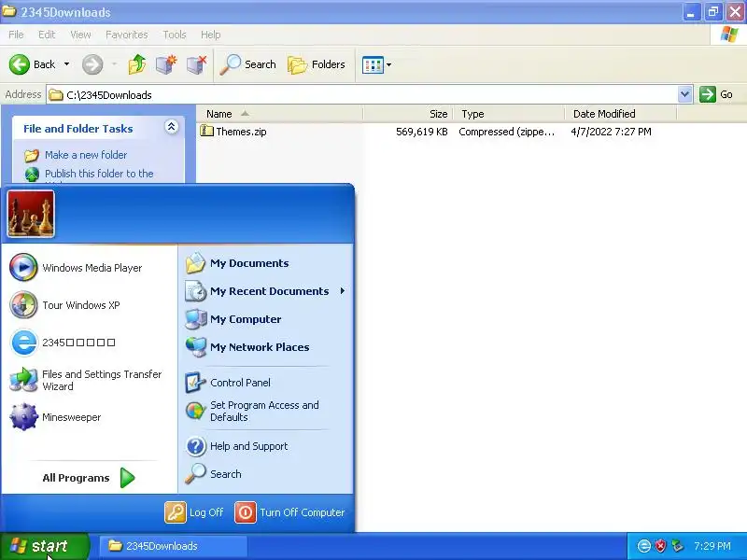
Task: Sort files by the Size column
Action: [x=408, y=114]
